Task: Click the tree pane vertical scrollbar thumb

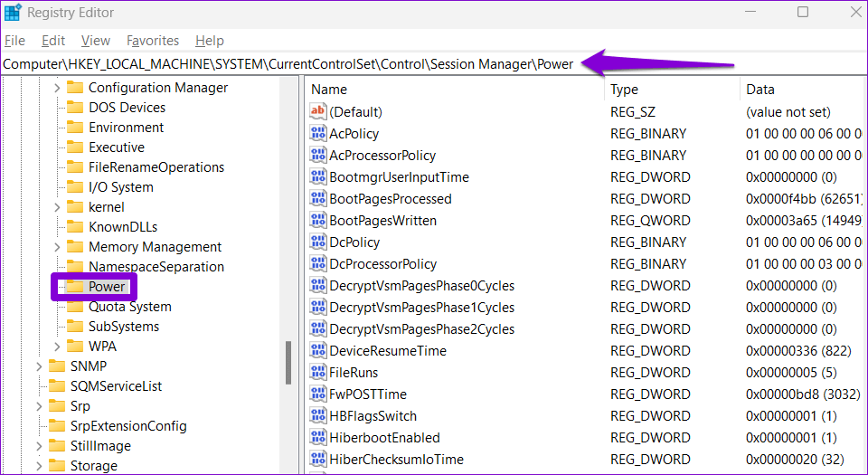Action: (288, 363)
